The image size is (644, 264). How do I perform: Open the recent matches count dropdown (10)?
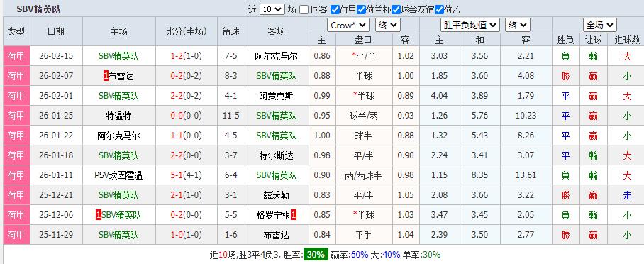point(272,9)
